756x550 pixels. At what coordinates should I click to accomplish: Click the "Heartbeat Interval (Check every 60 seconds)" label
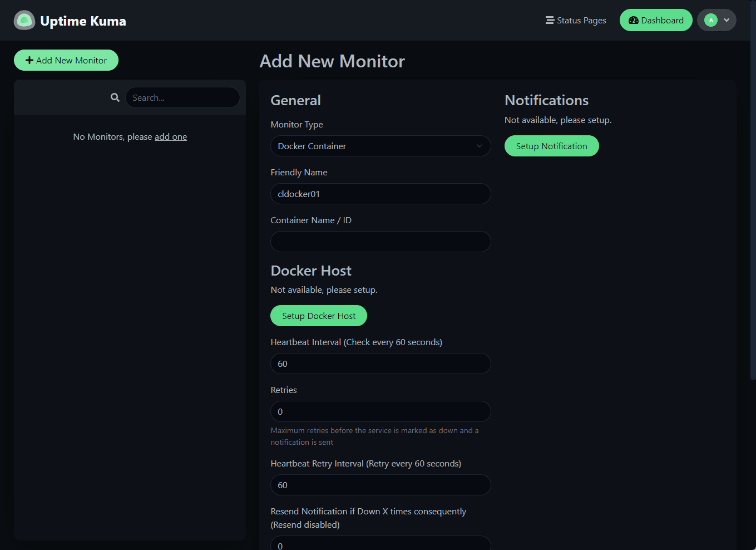356,342
